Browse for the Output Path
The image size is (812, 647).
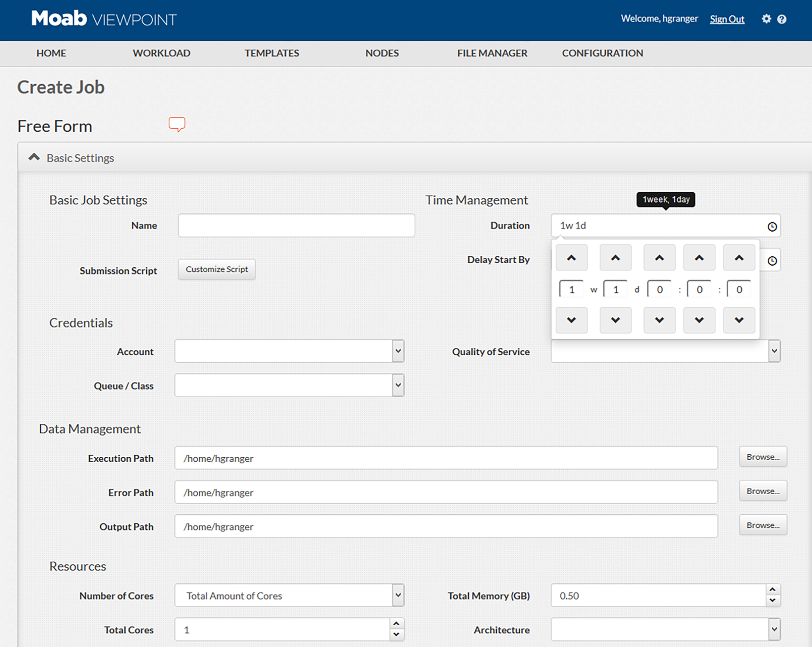click(763, 525)
